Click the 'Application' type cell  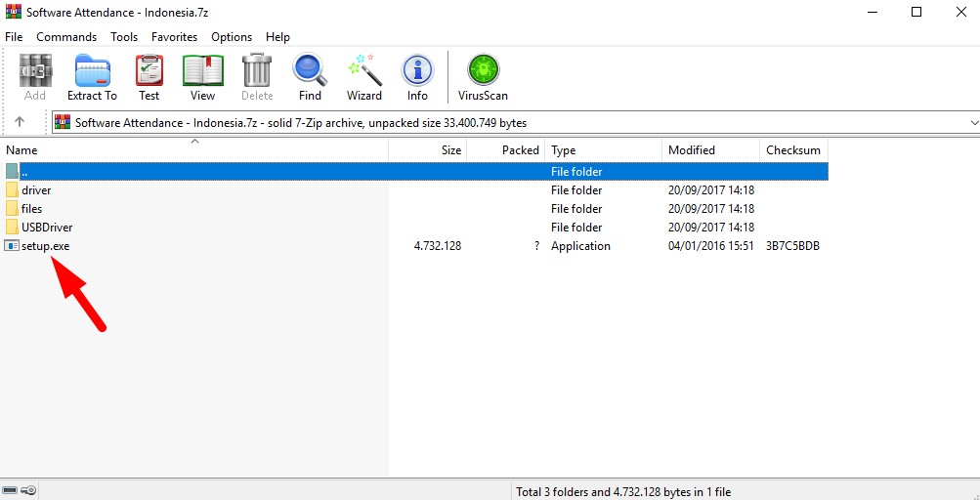(x=580, y=246)
